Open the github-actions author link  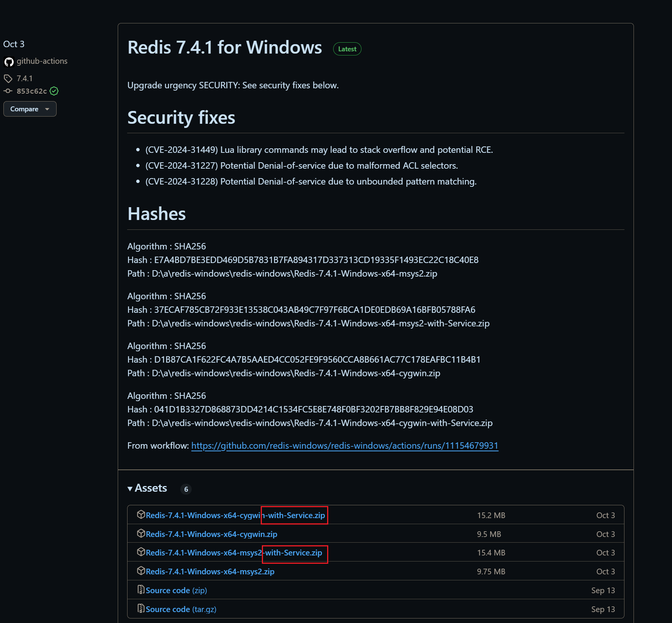coord(42,61)
